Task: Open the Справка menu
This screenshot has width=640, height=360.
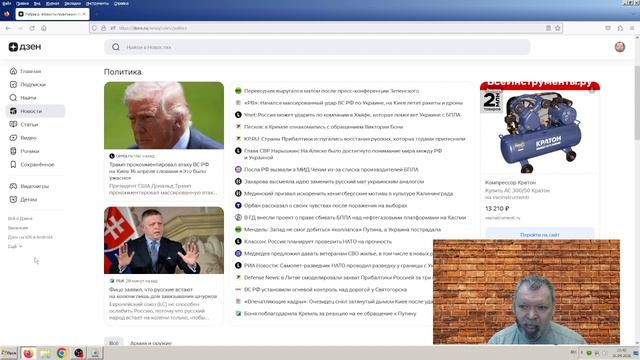Action: tap(121, 3)
